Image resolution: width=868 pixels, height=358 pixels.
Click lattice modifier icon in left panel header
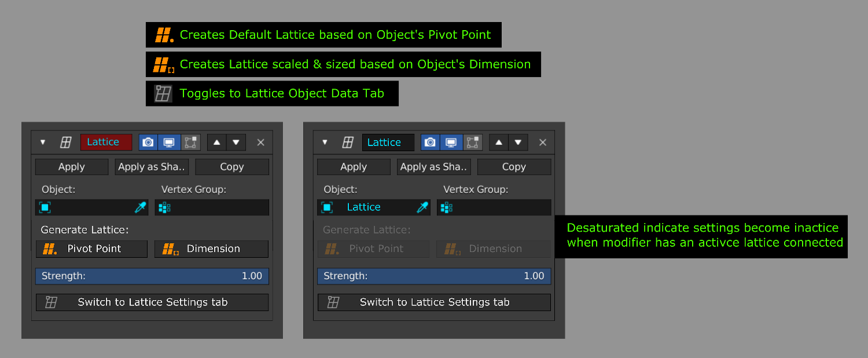click(66, 143)
